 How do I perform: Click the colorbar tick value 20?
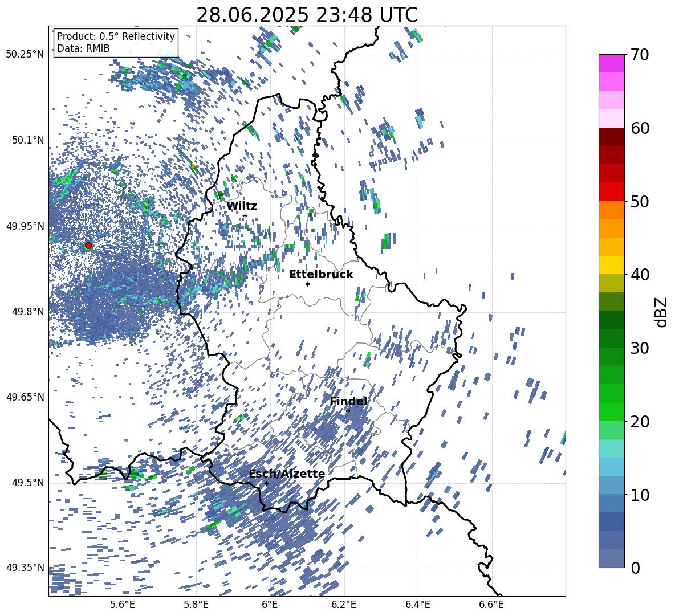(x=639, y=422)
